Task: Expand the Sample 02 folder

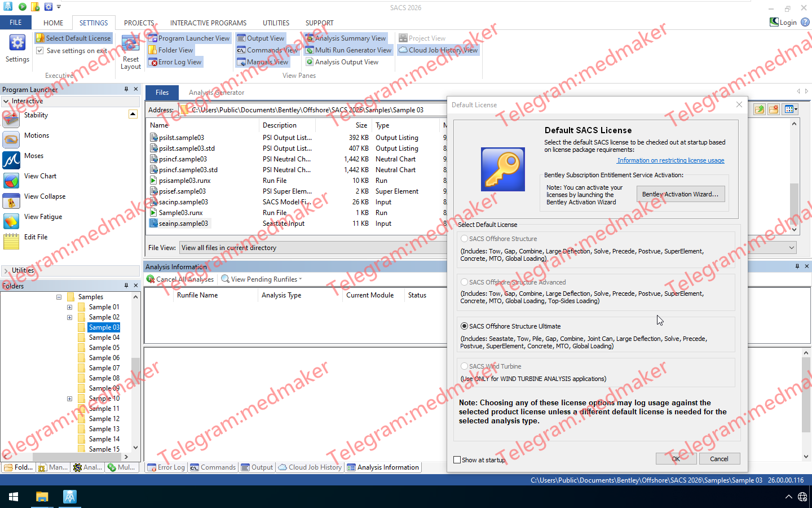Action: coord(69,317)
